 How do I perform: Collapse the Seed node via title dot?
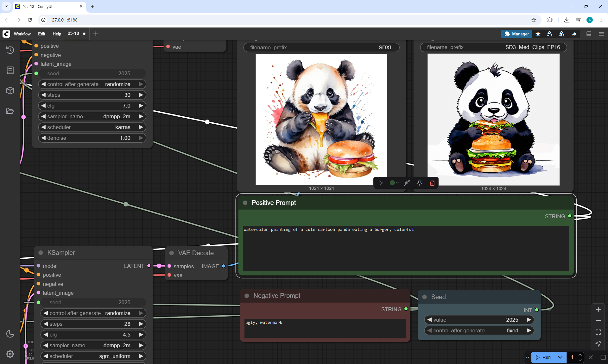click(x=425, y=297)
